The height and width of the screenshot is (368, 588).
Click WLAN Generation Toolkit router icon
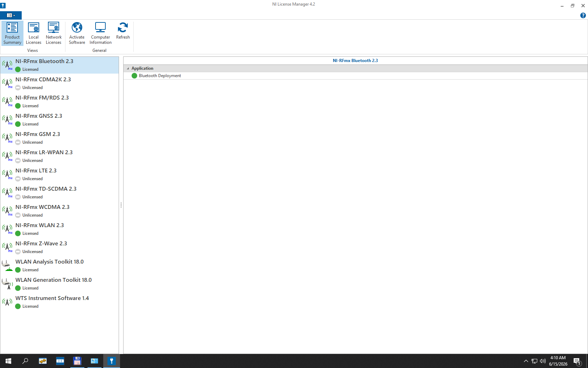[x=7, y=284]
